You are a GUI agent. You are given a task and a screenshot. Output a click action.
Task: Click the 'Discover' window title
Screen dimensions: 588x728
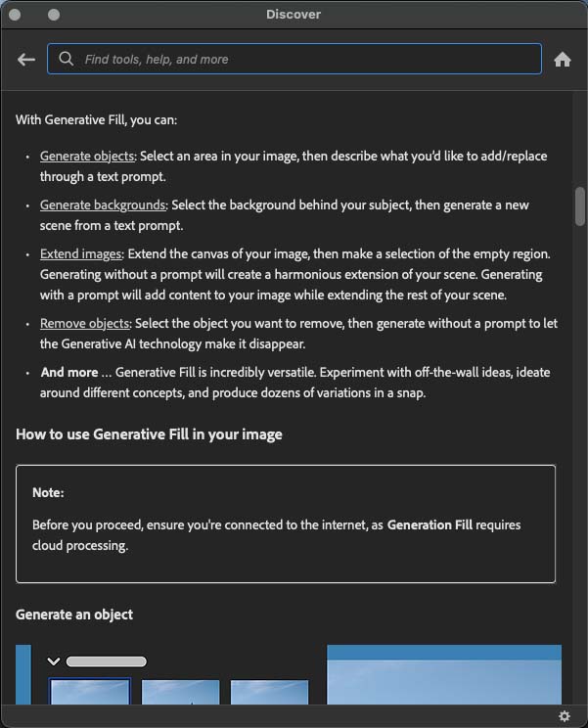(294, 15)
